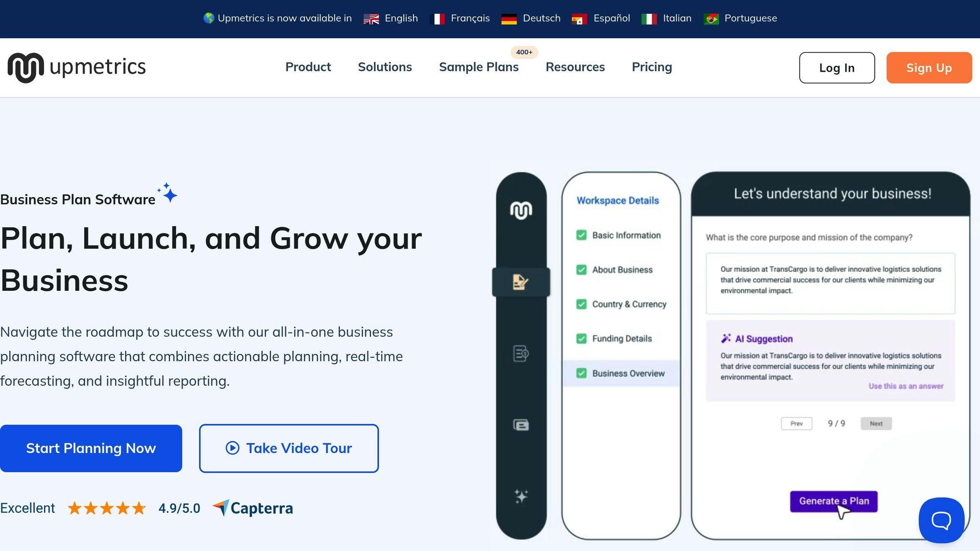Click the Upmetrics logo in header
Screen dimensions: 980x551
pyautogui.click(x=77, y=67)
